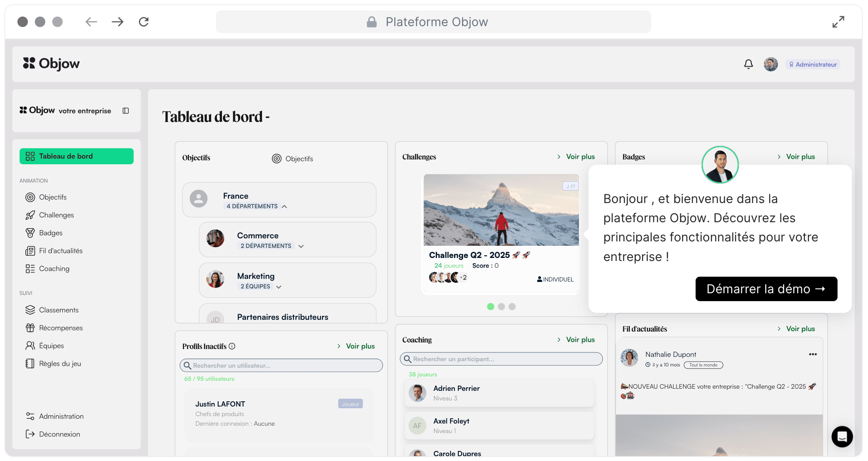The height and width of the screenshot is (461, 868).
Task: Click the Tout le monde audience tag
Action: (703, 365)
